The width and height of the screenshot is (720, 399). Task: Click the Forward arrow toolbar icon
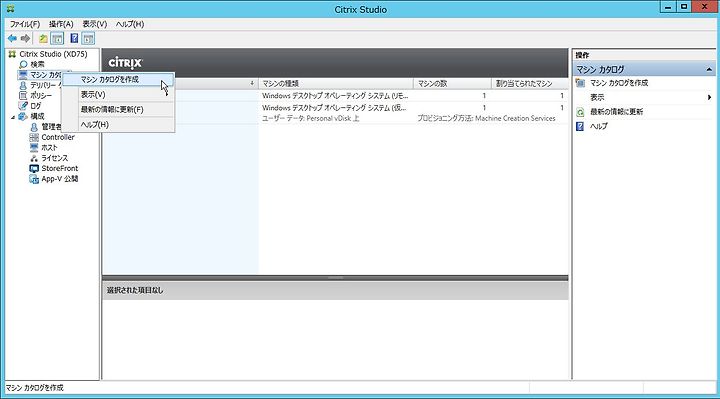click(x=26, y=39)
